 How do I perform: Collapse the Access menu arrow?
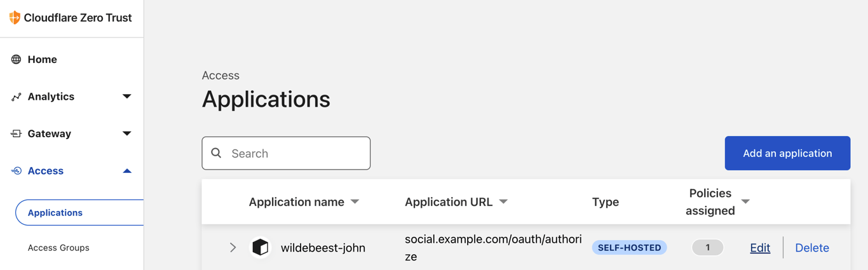[127, 171]
